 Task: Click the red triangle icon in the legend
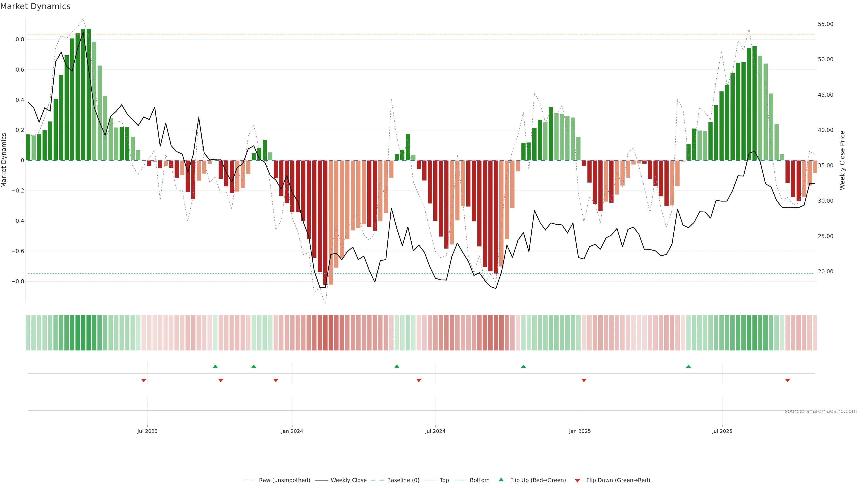click(x=577, y=480)
